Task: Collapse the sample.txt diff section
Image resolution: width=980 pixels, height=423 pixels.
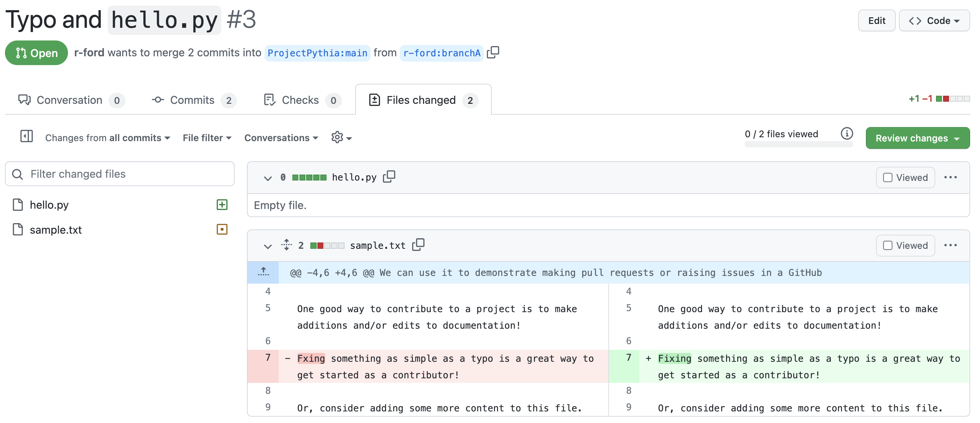Action: tap(268, 246)
